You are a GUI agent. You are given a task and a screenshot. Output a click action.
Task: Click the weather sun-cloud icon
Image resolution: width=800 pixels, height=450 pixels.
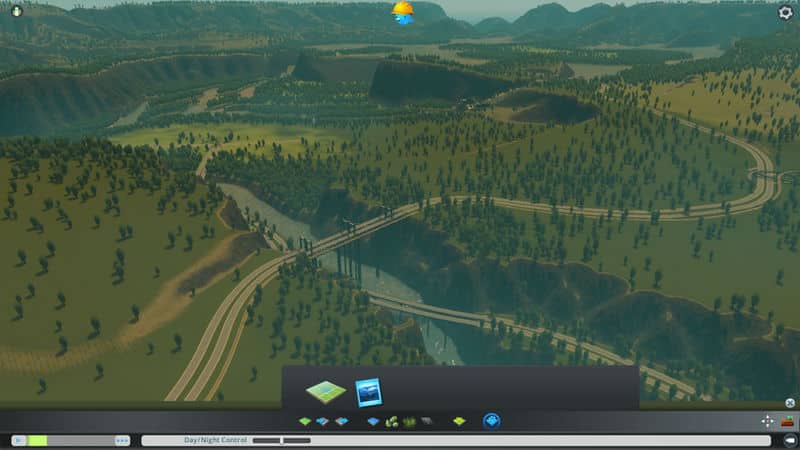(403, 12)
